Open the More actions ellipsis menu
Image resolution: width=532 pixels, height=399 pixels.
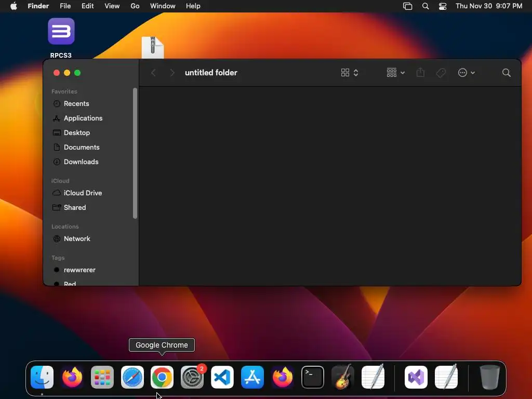tap(466, 73)
